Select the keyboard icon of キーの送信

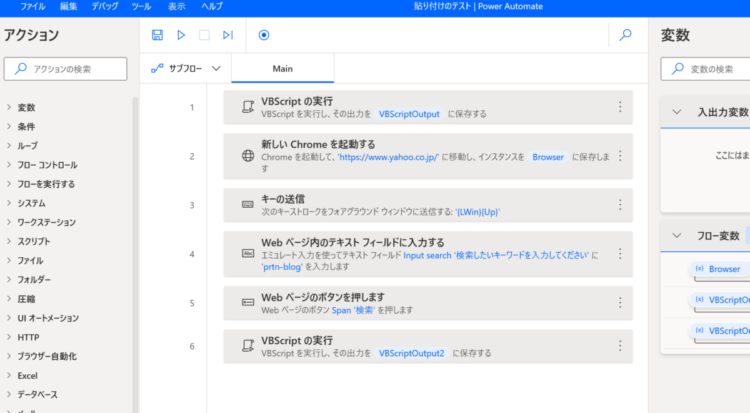pos(248,204)
